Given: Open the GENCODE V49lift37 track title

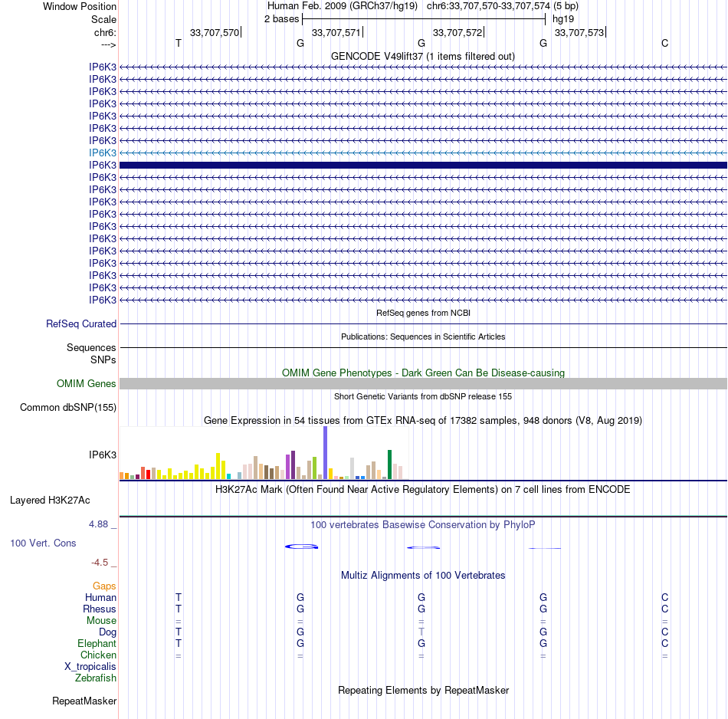Looking at the screenshot, I should click(x=423, y=56).
